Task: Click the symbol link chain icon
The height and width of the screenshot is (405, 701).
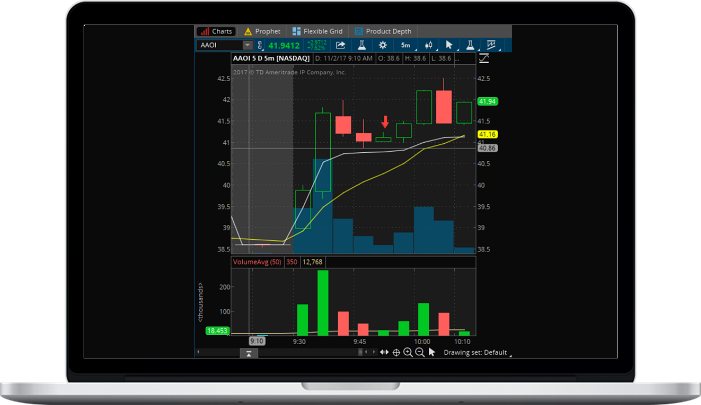Action: click(x=261, y=45)
